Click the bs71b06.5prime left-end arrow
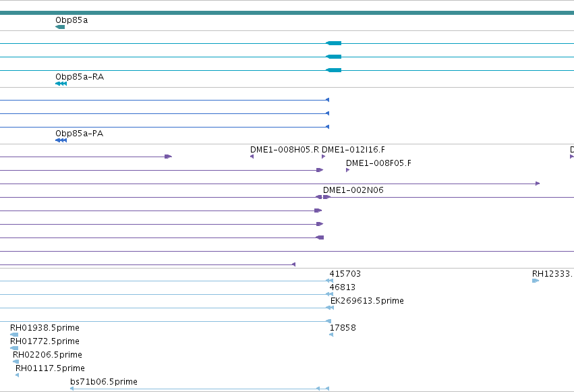The image size is (574, 392). pos(71,389)
